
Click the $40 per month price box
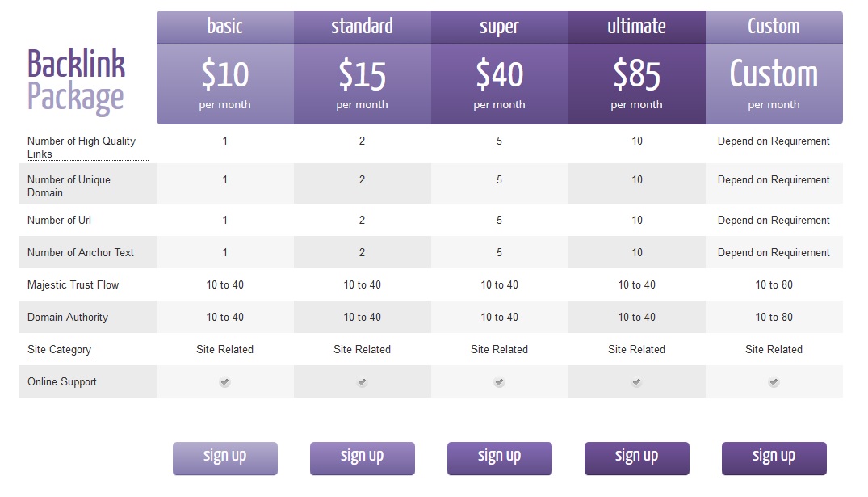click(x=500, y=84)
